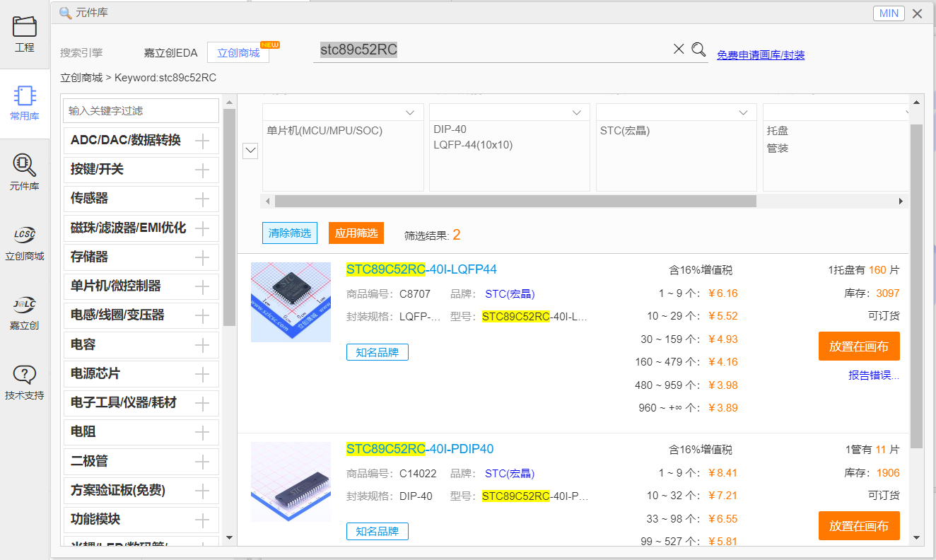Click STC(宏晶) brand link for C14022

[510, 474]
